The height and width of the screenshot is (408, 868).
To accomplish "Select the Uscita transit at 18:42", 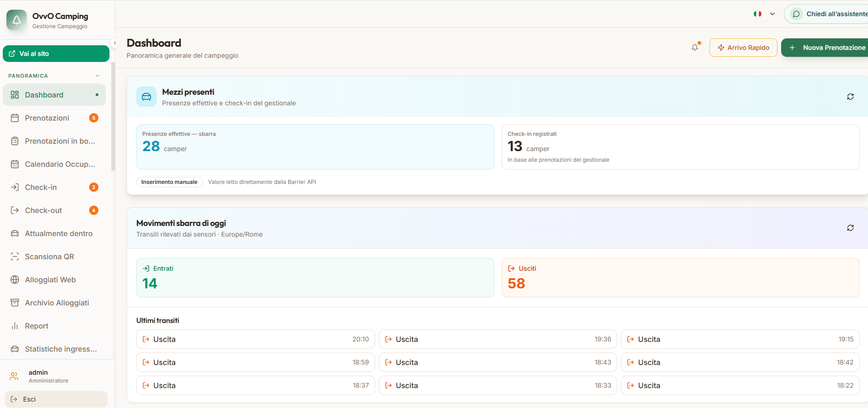I will pos(740,362).
